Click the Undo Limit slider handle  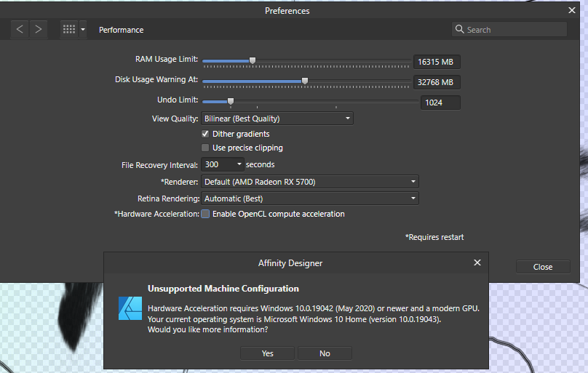[x=231, y=101]
